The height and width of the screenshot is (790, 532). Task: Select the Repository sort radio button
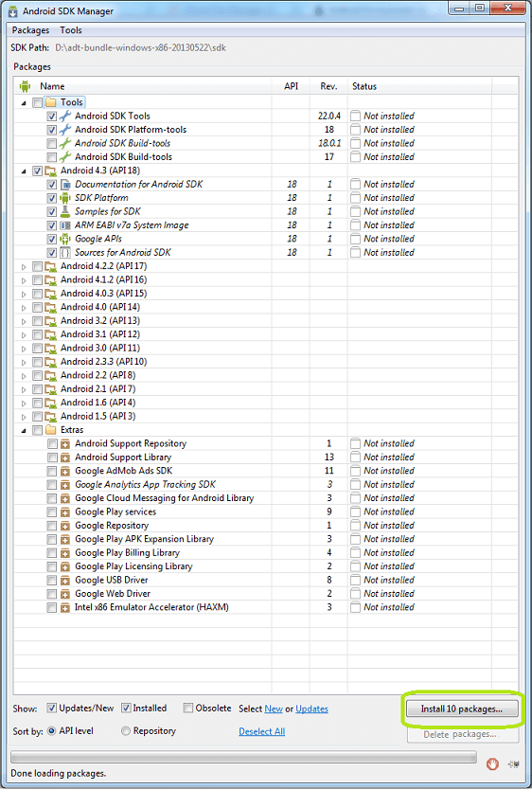click(x=126, y=730)
